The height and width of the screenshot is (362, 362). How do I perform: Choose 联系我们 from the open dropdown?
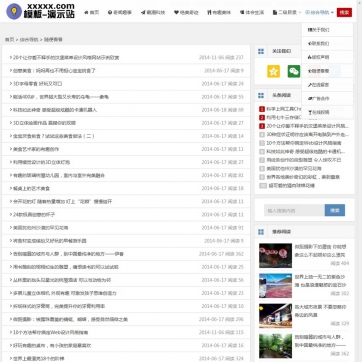click(x=327, y=43)
